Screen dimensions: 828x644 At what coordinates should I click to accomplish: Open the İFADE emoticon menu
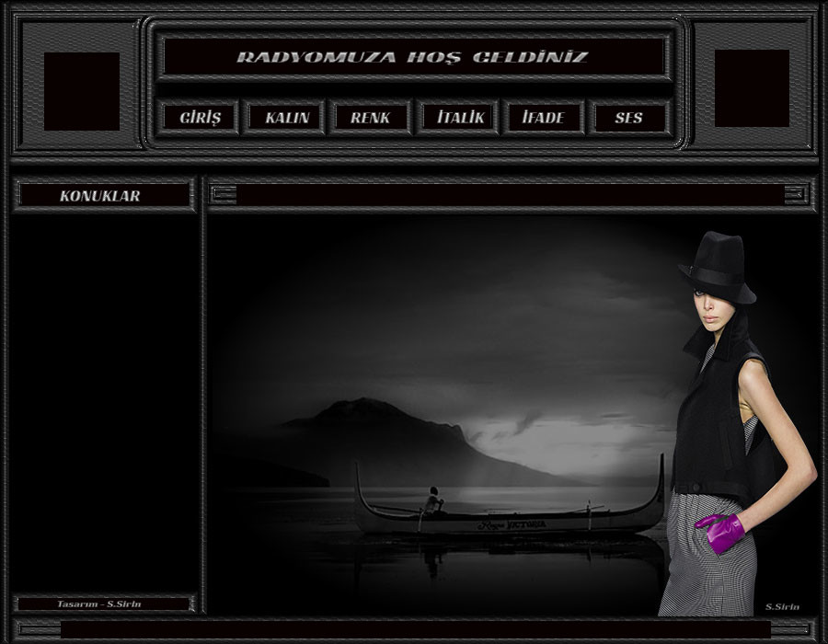tap(543, 118)
